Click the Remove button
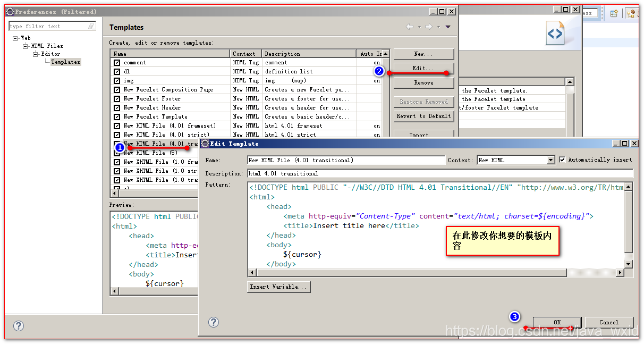This screenshot has height=344, width=644. [423, 83]
